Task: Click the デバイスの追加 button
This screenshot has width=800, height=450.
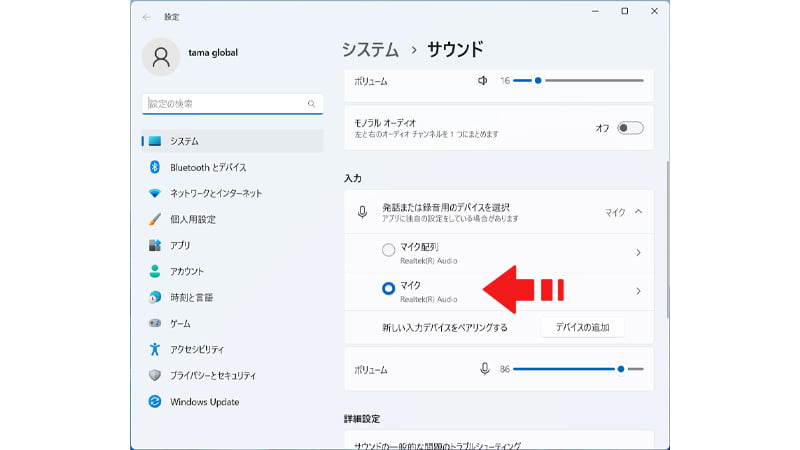Action: click(582, 327)
